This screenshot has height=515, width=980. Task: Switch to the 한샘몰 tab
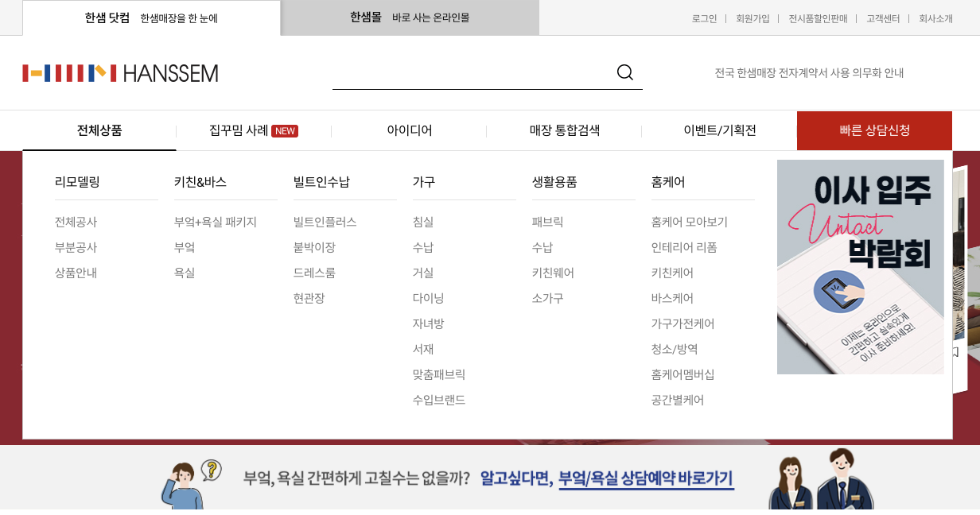[410, 17]
